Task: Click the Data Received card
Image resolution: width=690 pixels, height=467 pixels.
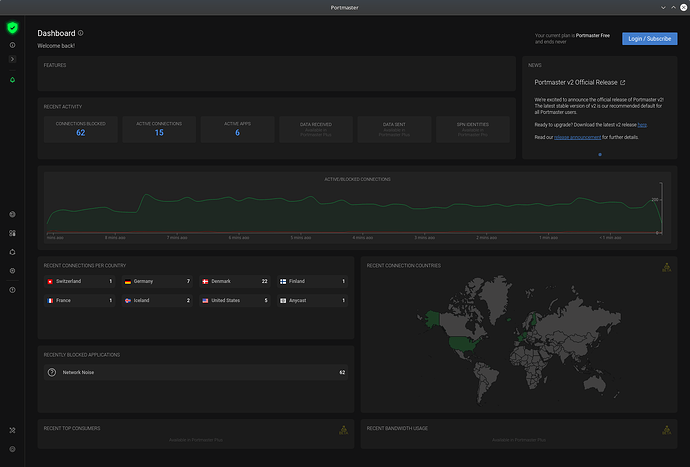Action: pos(316,129)
